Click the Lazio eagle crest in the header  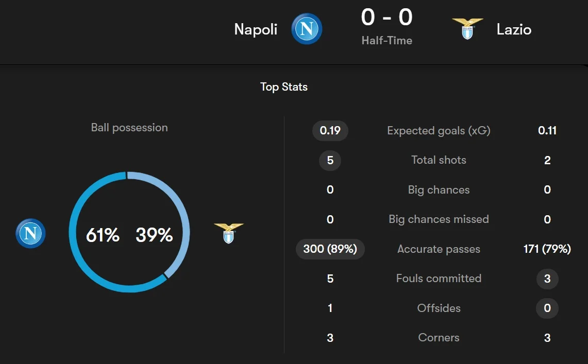(467, 29)
